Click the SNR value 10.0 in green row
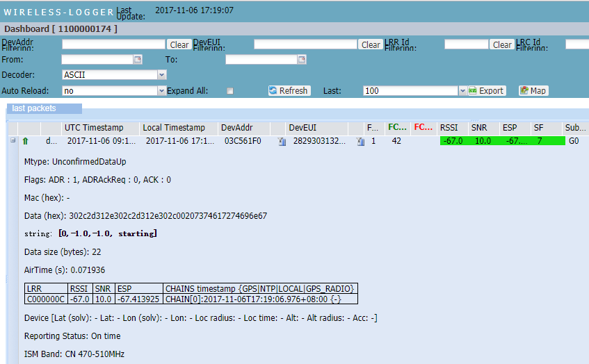 coord(483,141)
